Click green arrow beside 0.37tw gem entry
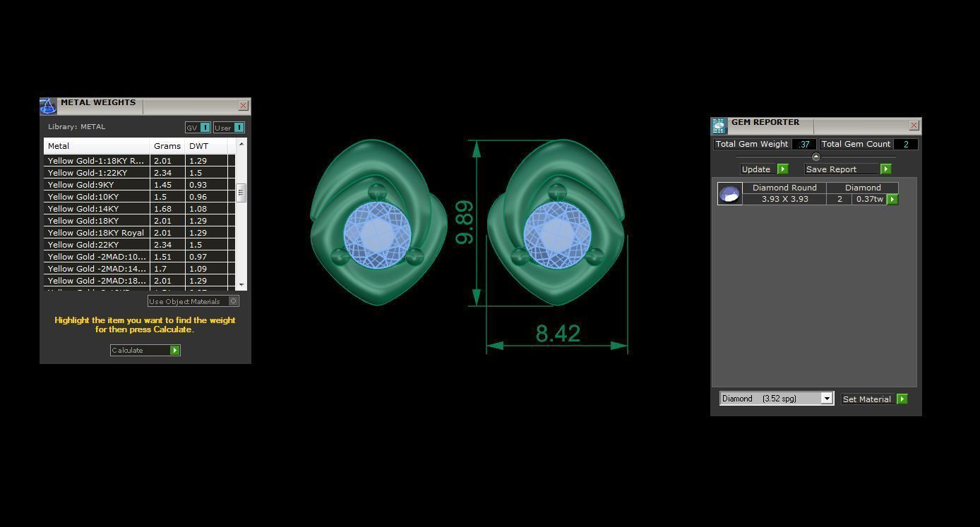The height and width of the screenshot is (527, 980). (x=892, y=200)
